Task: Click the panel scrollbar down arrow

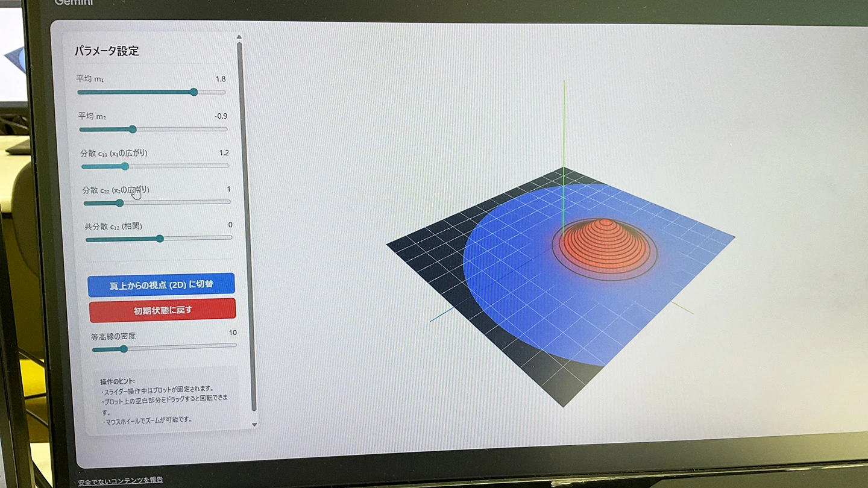Action: pyautogui.click(x=254, y=424)
